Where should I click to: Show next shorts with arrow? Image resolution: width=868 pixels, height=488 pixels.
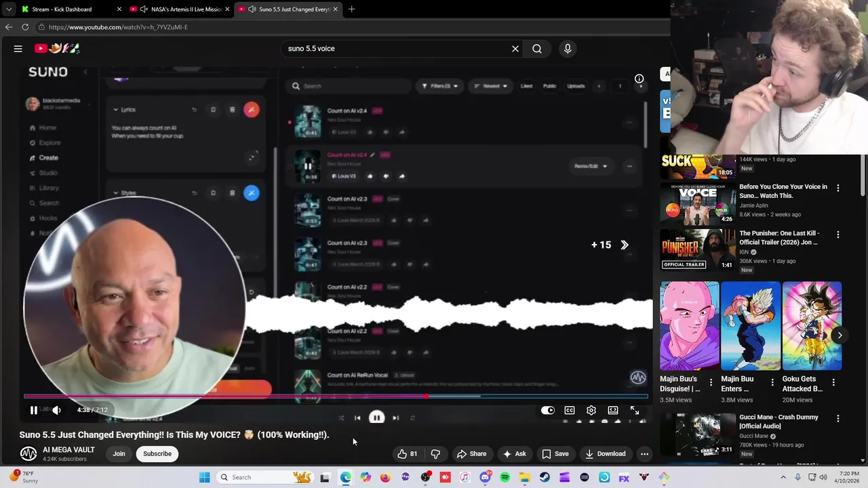click(840, 335)
